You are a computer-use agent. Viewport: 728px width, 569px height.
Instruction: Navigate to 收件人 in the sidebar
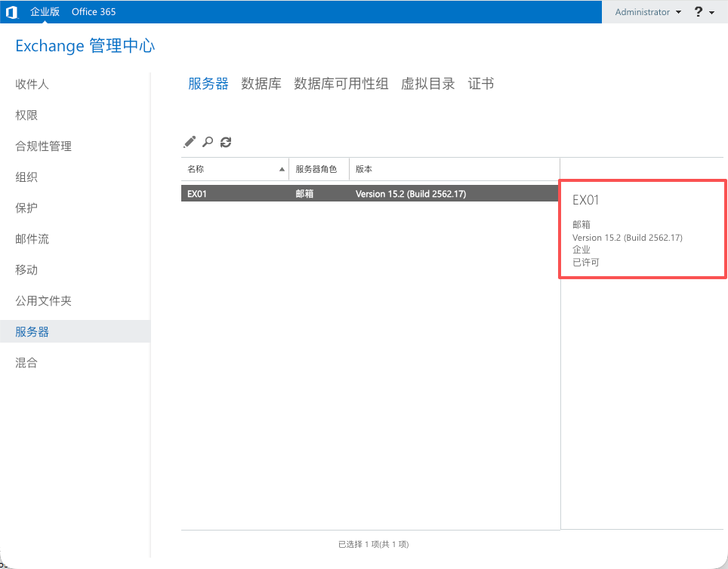(32, 85)
